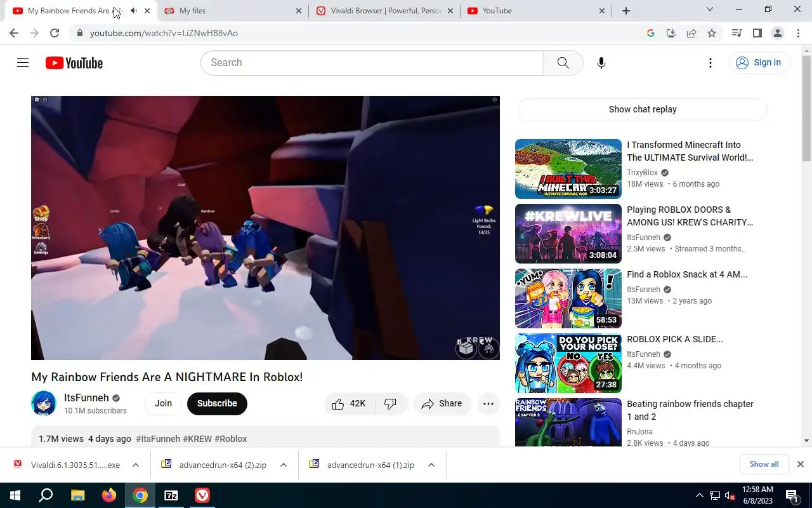Viewport: 812px width, 508px height.
Task: Click the Sign in button
Action: pyautogui.click(x=759, y=62)
